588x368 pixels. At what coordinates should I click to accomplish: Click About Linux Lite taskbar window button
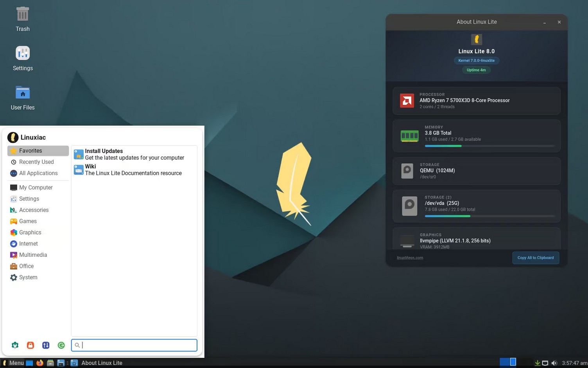pos(96,363)
